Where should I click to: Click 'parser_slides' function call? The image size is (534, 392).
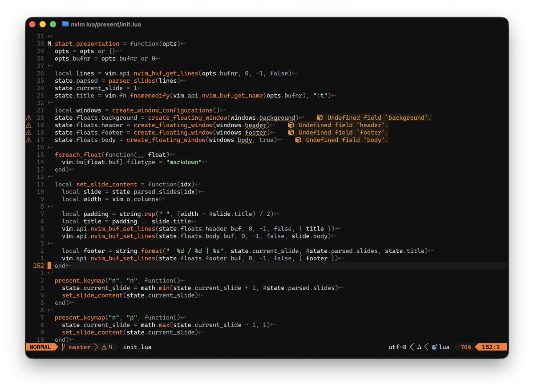132,81
